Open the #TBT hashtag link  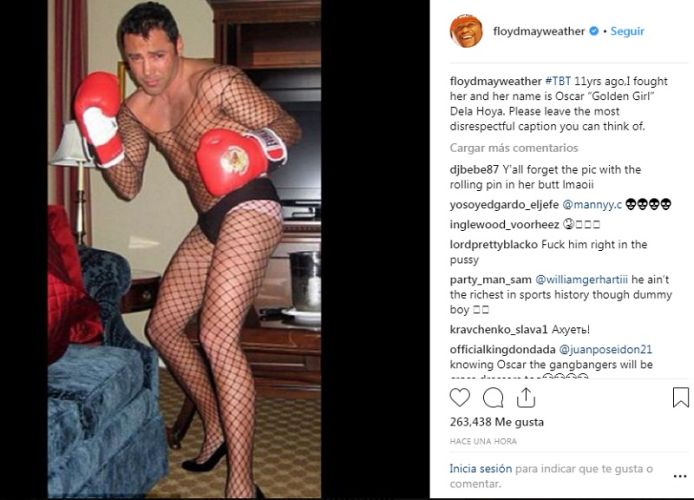point(558,81)
